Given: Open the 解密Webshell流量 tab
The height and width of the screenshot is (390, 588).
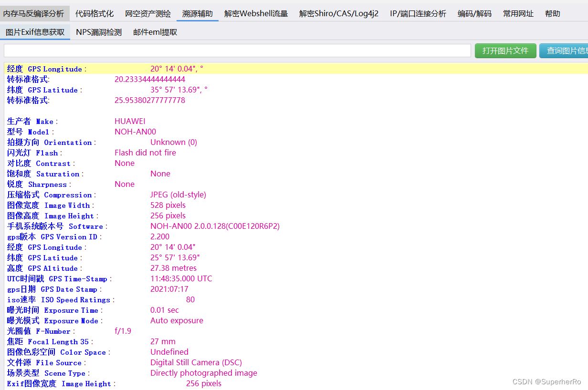Looking at the screenshot, I should (x=256, y=13).
